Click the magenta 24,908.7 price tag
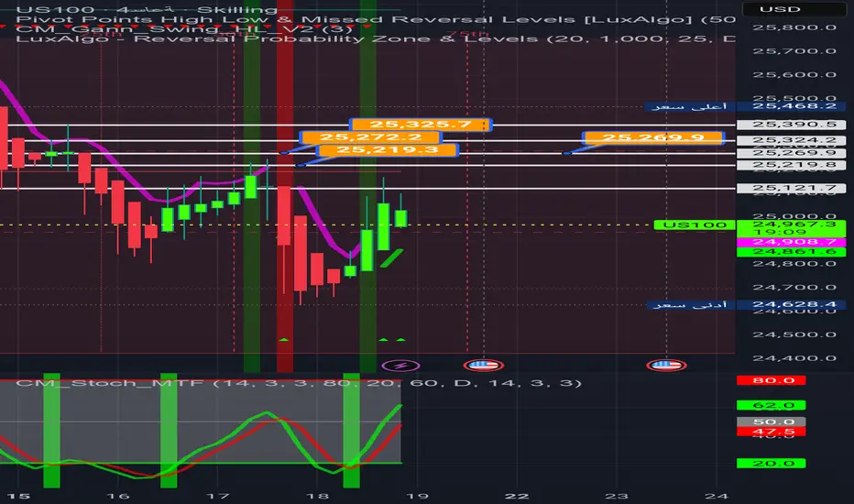Screen dimensions: 854x504 pos(791,242)
